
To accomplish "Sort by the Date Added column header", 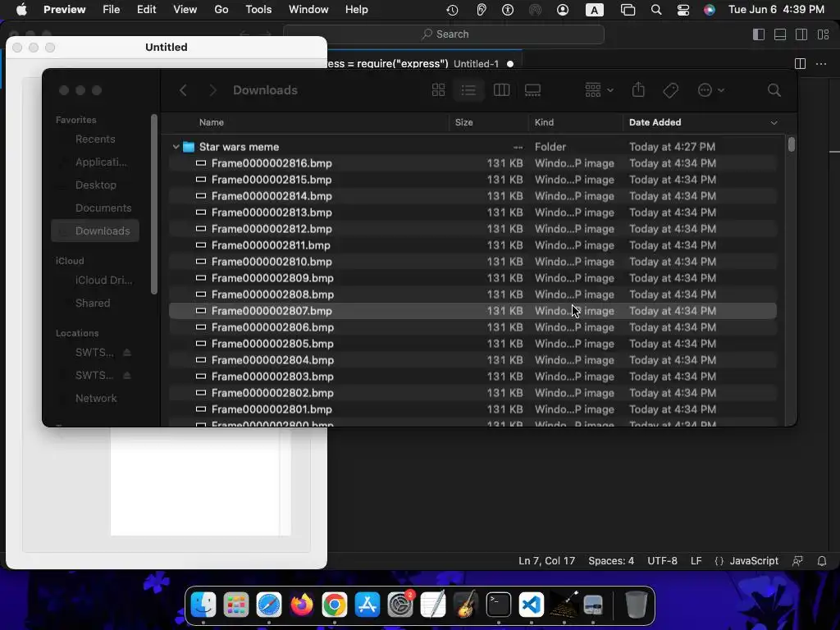I will (655, 122).
